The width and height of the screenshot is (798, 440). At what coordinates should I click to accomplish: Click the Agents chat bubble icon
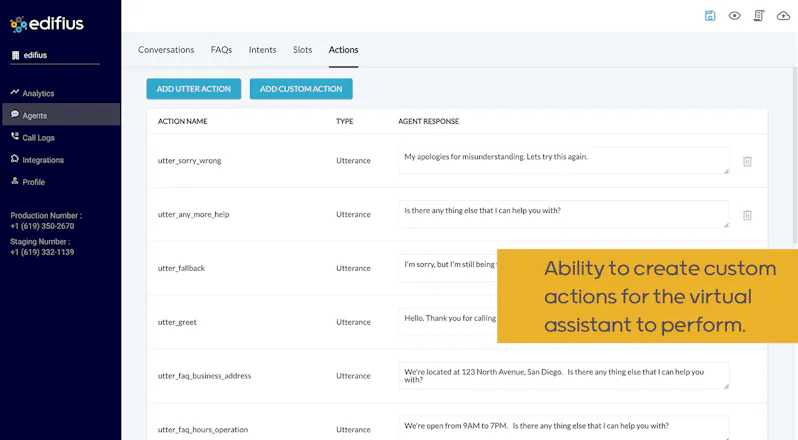coord(15,114)
